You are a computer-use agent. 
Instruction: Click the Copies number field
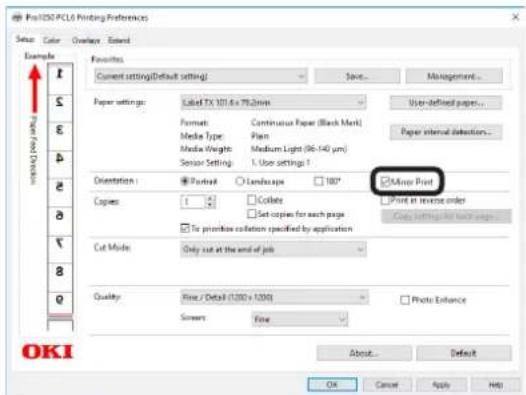click(193, 202)
